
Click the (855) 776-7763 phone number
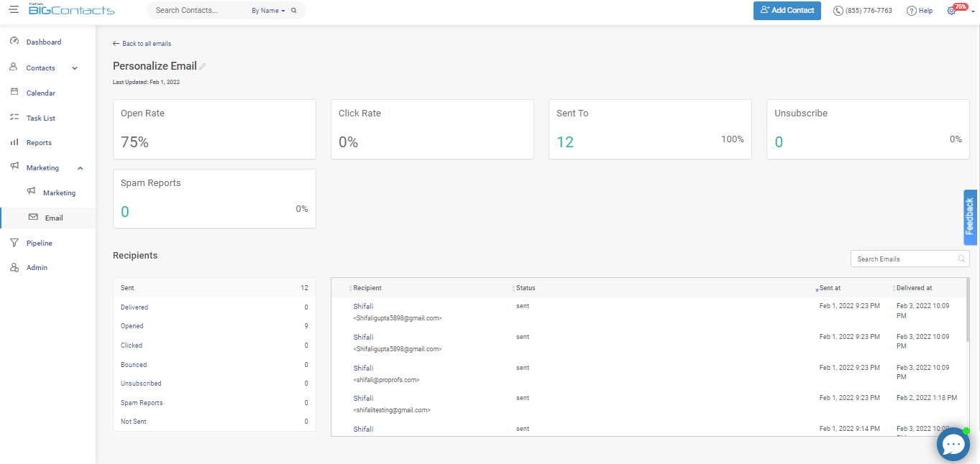pos(869,11)
